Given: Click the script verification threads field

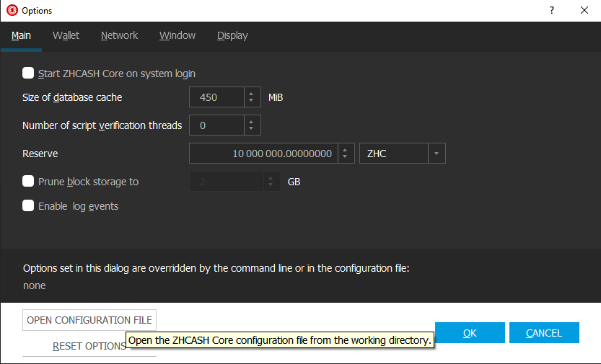Looking at the screenshot, I should click(216, 125).
